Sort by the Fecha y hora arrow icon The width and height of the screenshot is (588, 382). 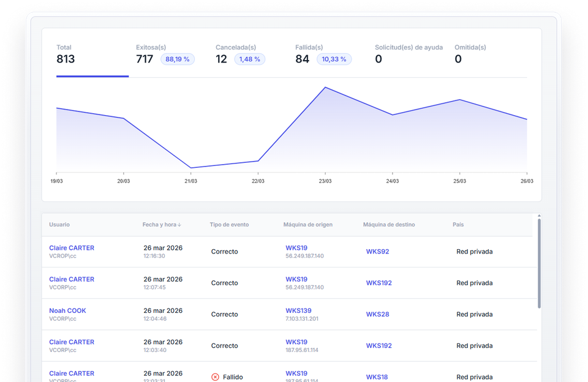pos(179,225)
